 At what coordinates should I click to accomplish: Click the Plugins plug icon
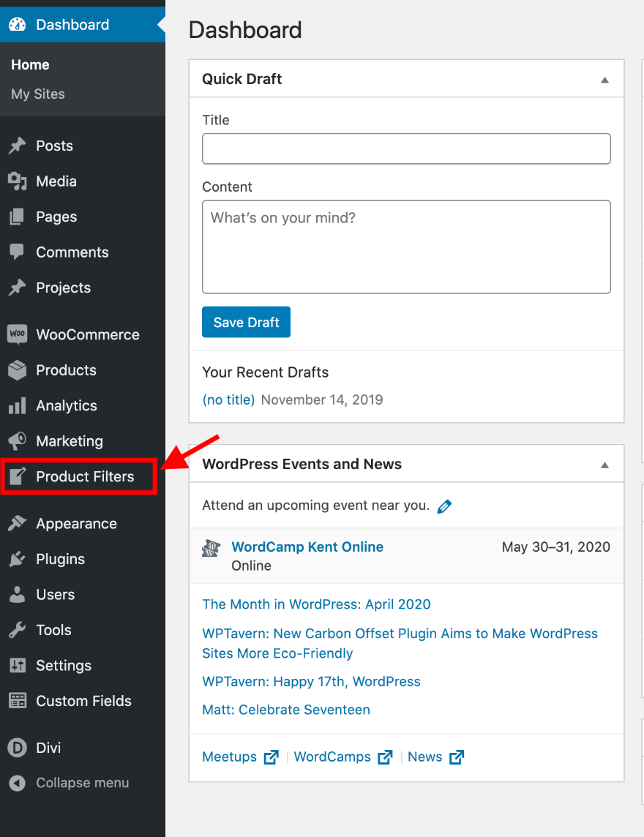(17, 559)
